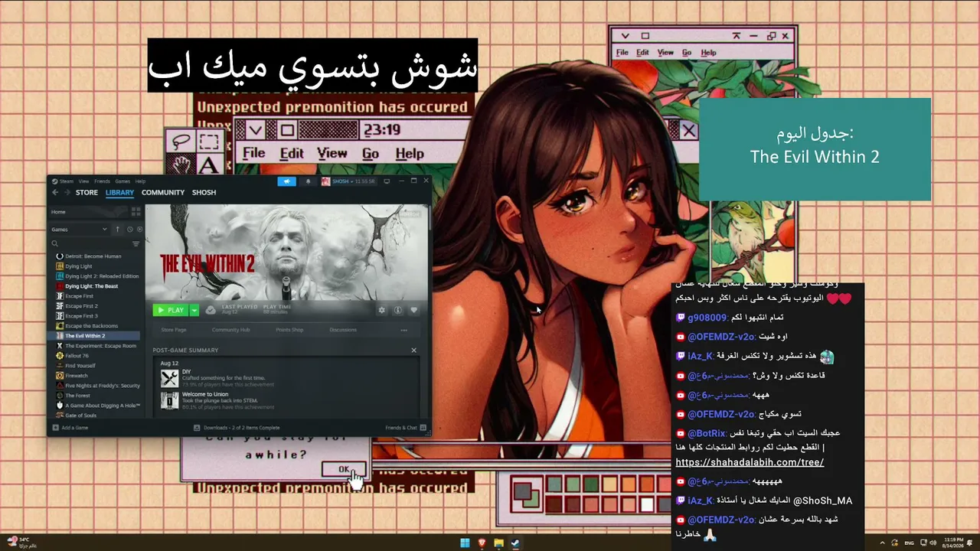Select Dying Light 2: Reloaded Edition

[x=97, y=276]
